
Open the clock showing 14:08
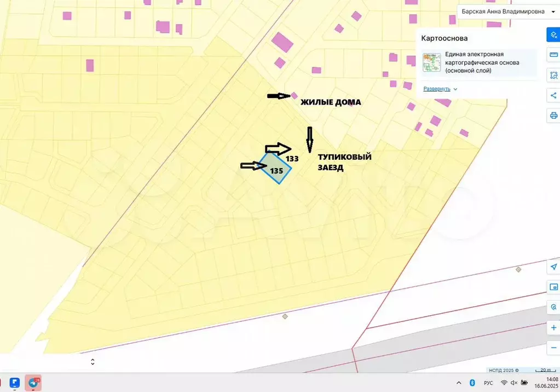click(546, 383)
